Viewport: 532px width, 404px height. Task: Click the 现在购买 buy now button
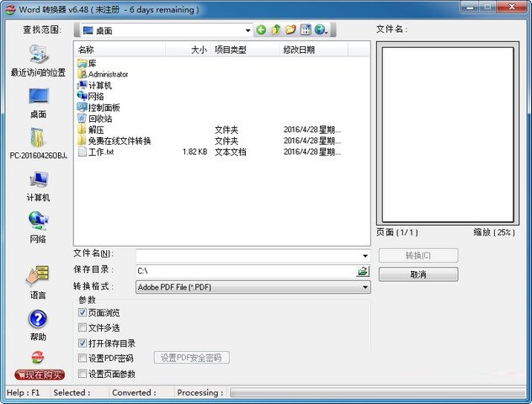pos(40,375)
